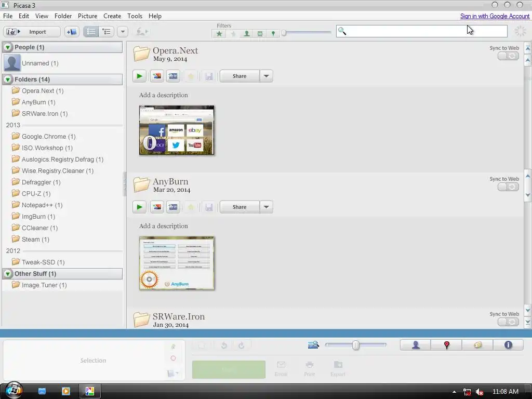The height and width of the screenshot is (399, 532).
Task: Open the Picture menu
Action: (x=87, y=16)
